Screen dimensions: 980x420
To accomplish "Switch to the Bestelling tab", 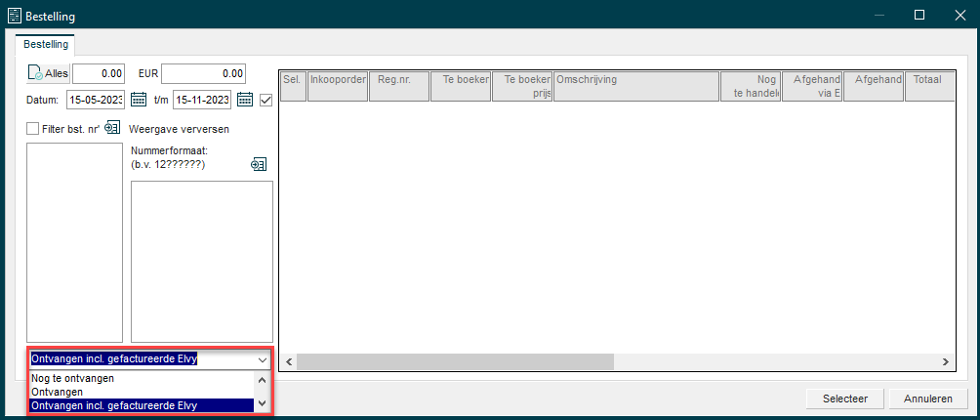I will [46, 44].
